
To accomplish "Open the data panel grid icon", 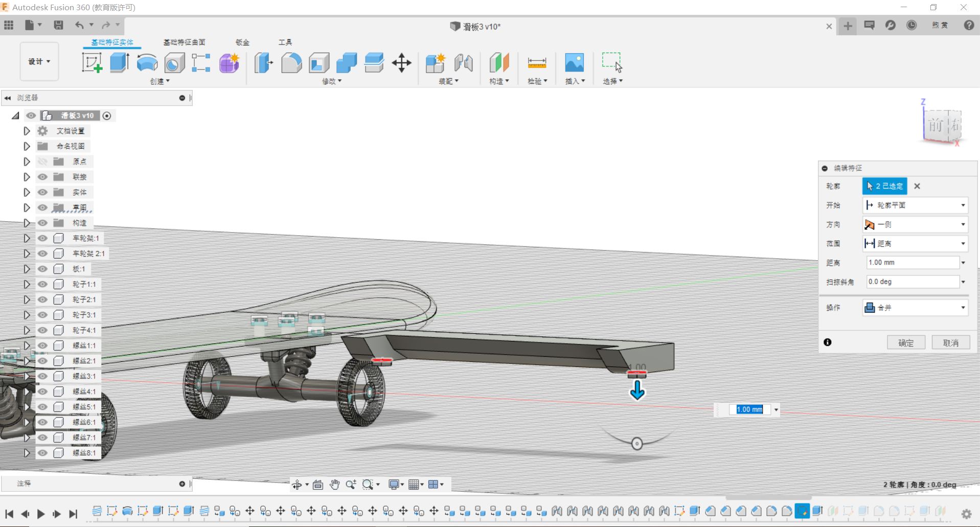I will 9,25.
